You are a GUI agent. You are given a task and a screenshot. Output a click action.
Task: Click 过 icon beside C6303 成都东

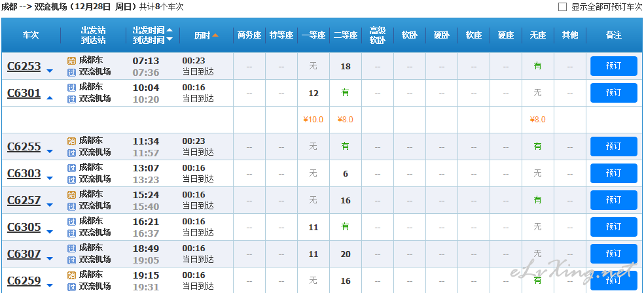[x=71, y=168]
